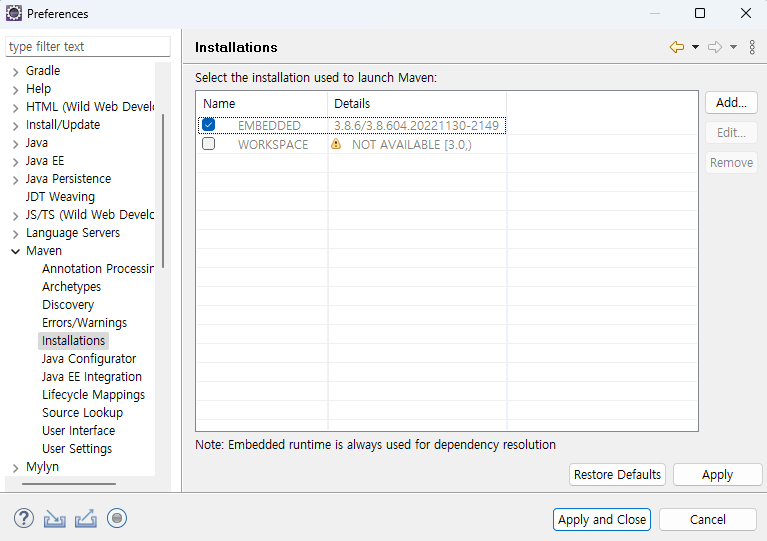
Task: Uncheck the EMBEDDED installation checkbox
Action: point(208,125)
